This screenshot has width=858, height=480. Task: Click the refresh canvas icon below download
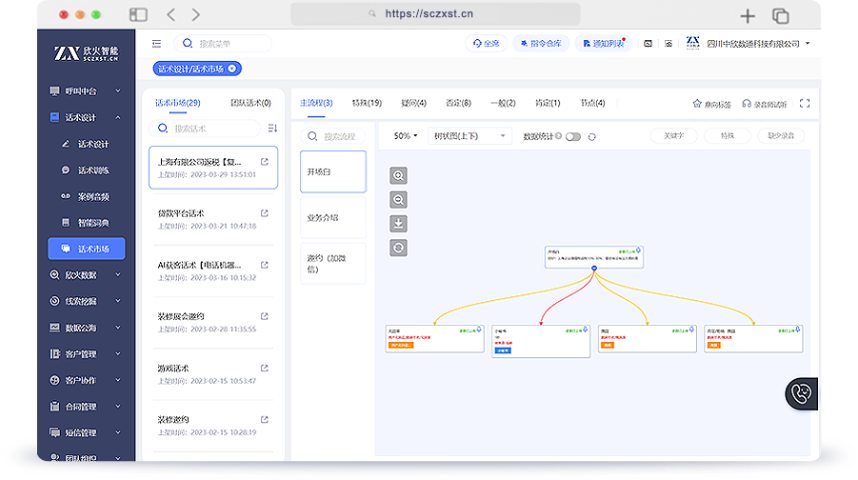(399, 247)
